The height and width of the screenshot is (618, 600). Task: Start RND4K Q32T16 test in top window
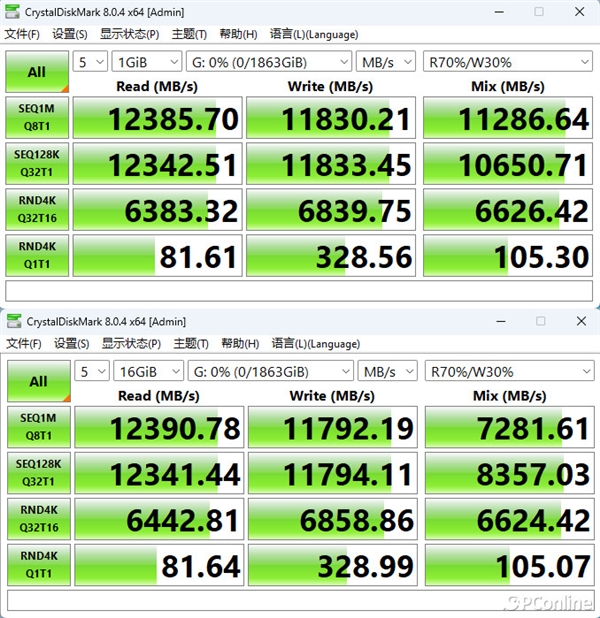coord(37,209)
